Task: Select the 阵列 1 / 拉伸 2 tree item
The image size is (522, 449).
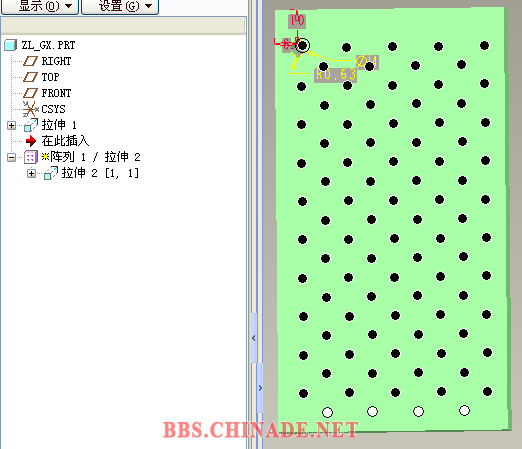Action: click(x=91, y=157)
